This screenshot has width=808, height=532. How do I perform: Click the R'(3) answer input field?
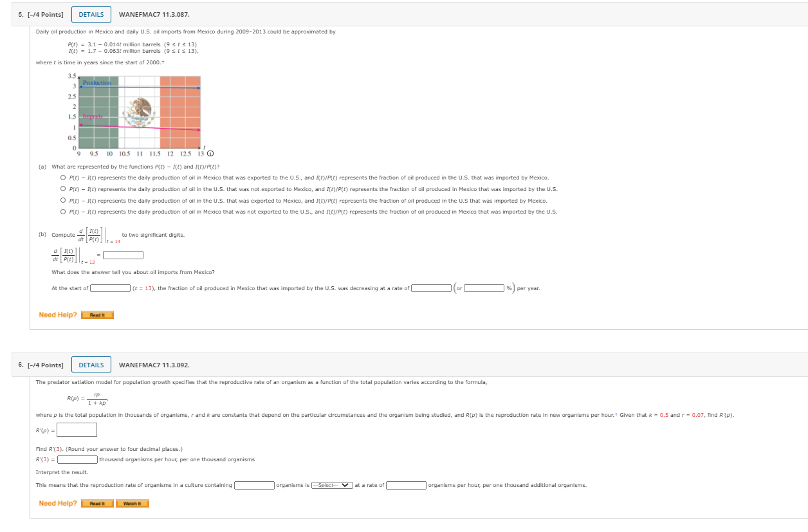[78, 459]
